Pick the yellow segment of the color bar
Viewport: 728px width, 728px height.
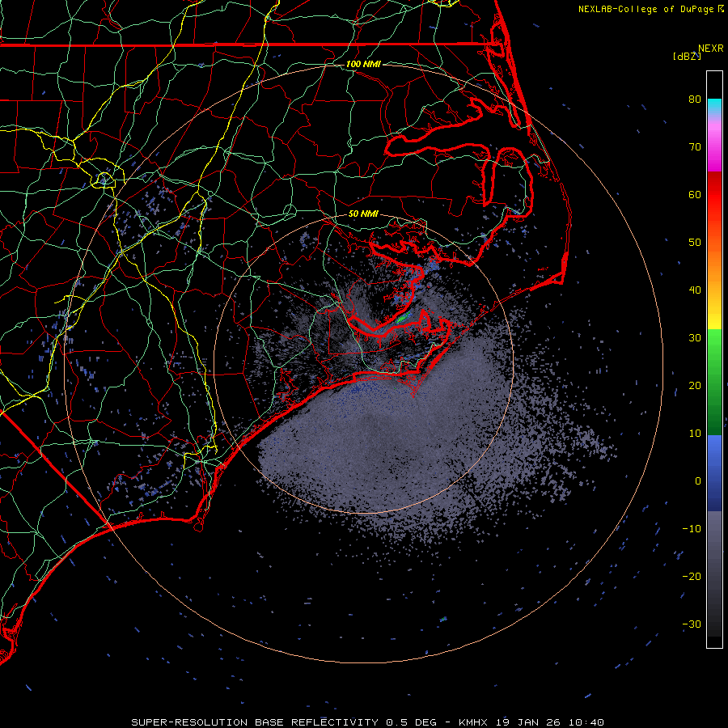coord(714,315)
